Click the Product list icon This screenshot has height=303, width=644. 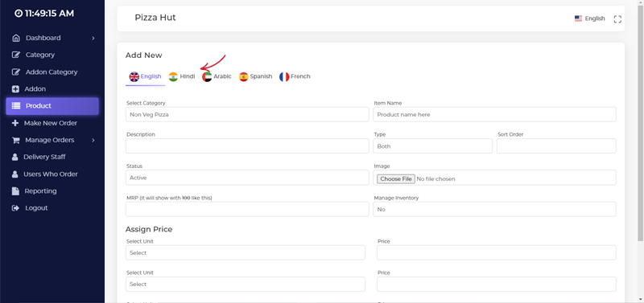tap(15, 106)
